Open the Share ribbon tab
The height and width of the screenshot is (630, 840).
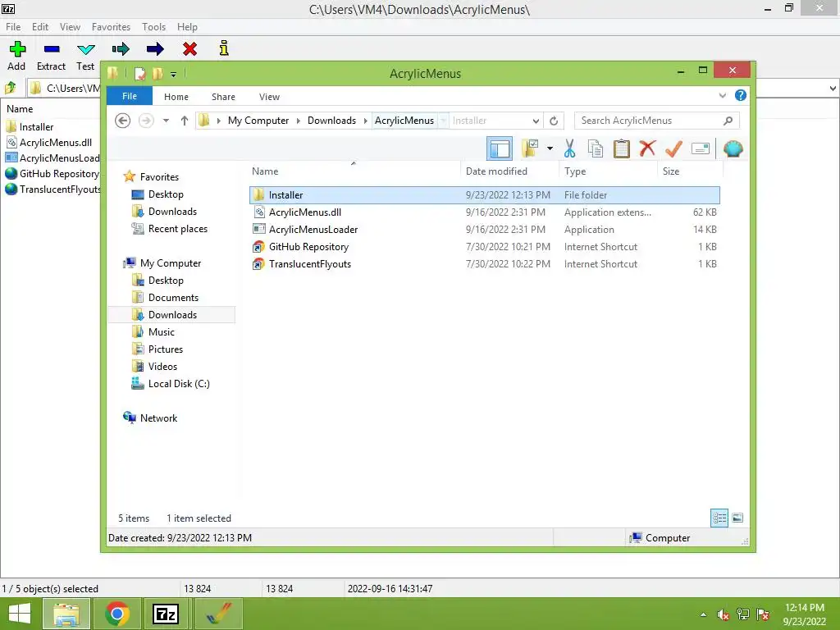click(223, 97)
